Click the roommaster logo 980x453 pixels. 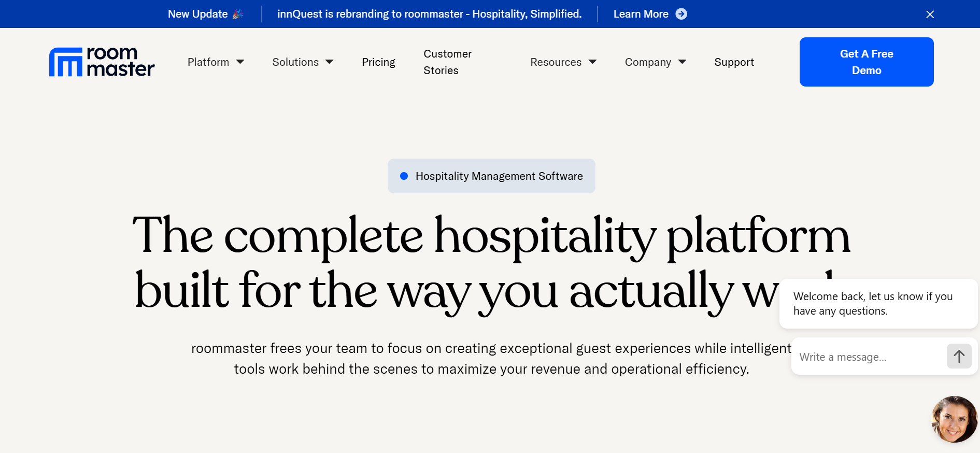tap(102, 62)
